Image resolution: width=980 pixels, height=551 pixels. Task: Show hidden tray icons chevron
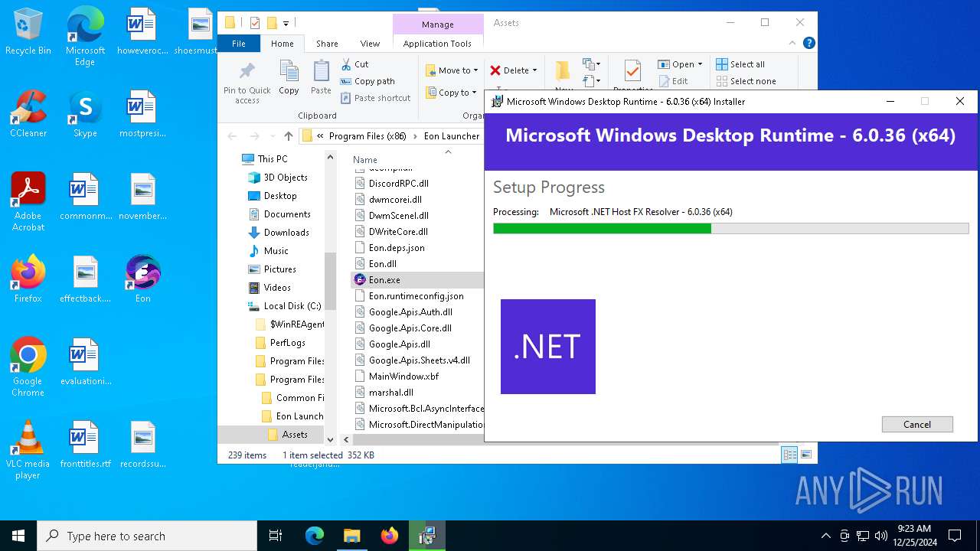click(x=825, y=536)
